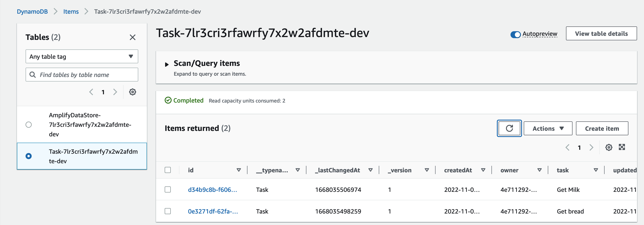
Task: Navigate to DynamoDB breadcrumb
Action: pos(32,11)
